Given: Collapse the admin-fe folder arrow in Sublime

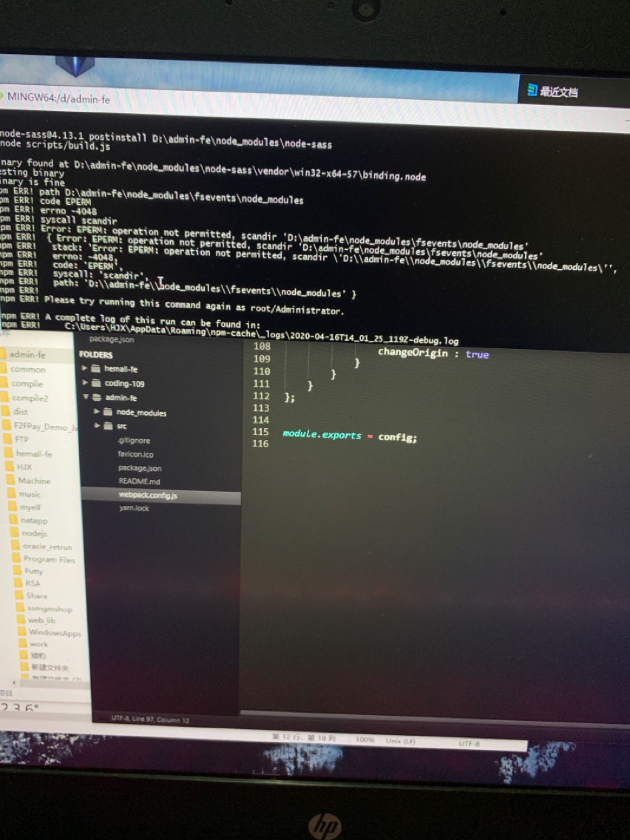Looking at the screenshot, I should click(x=86, y=396).
